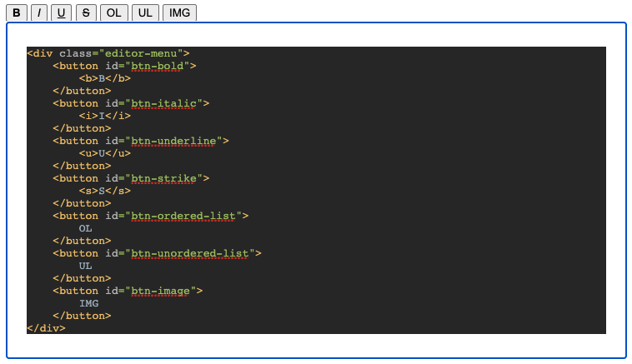Click the text 'btn-bold' in the code
This screenshot has width=632, height=364.
click(x=158, y=66)
